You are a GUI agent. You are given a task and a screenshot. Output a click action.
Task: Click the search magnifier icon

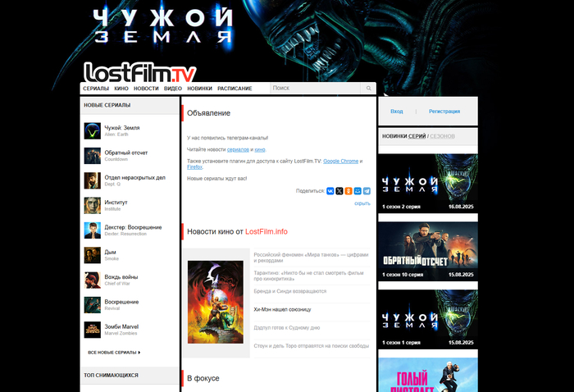(369, 88)
